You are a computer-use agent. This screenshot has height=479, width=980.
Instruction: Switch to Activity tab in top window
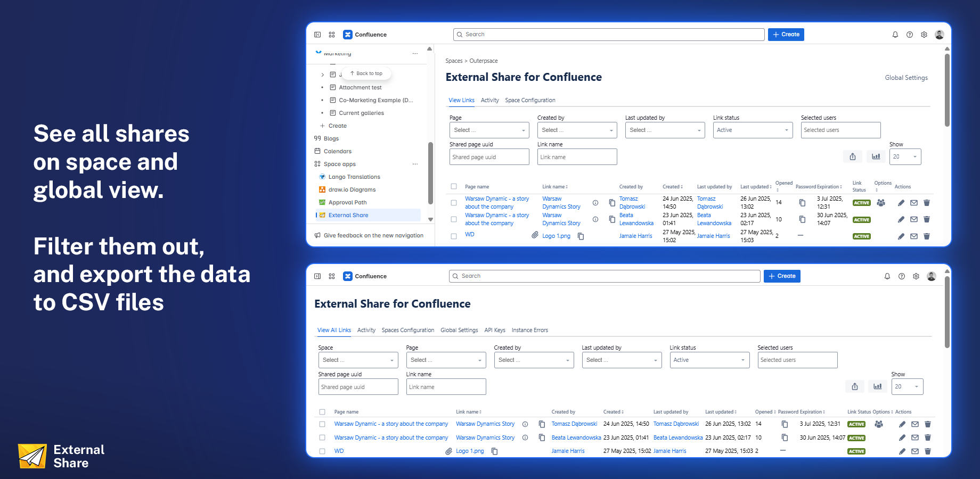490,100
